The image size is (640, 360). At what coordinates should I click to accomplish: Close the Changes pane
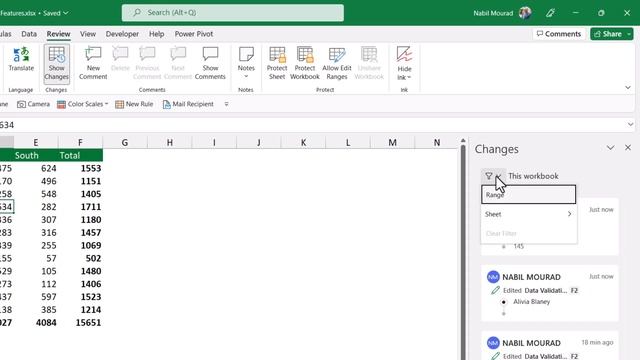pos(628,148)
